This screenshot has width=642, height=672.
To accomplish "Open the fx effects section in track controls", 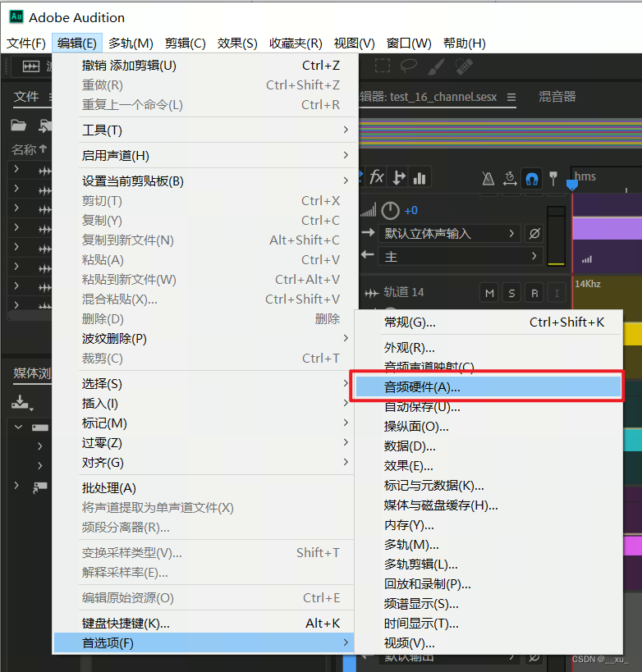I will (x=377, y=177).
